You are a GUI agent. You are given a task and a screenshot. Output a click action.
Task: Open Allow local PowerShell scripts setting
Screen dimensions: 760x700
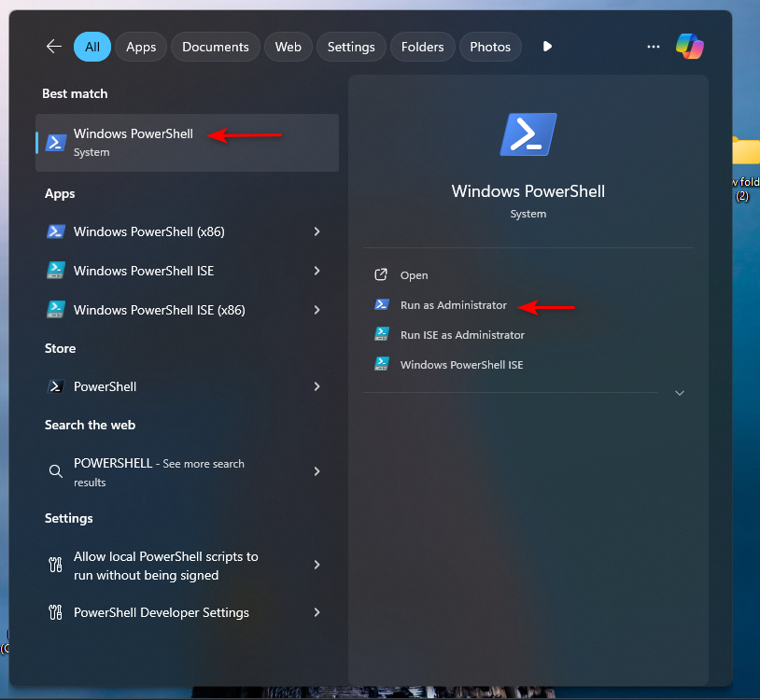point(187,566)
